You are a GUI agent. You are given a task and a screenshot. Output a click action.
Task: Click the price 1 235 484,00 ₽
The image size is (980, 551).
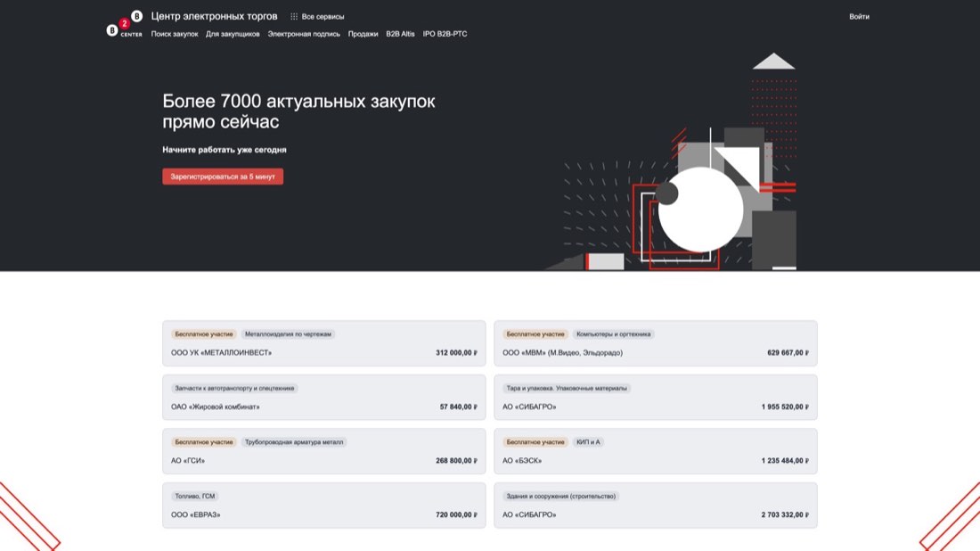coord(785,461)
